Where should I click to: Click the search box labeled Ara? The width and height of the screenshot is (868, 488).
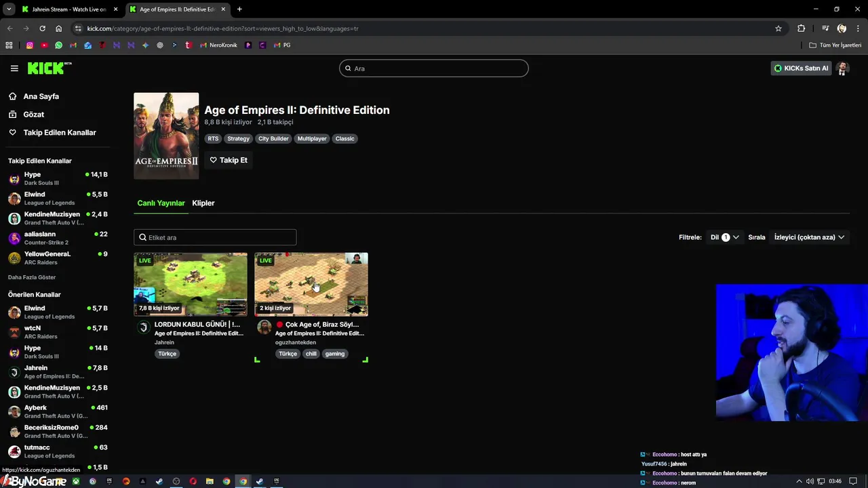click(x=434, y=68)
